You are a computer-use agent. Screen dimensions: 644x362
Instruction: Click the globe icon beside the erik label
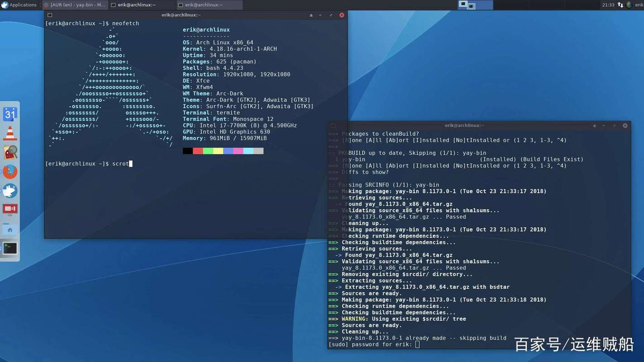pyautogui.click(x=629, y=5)
